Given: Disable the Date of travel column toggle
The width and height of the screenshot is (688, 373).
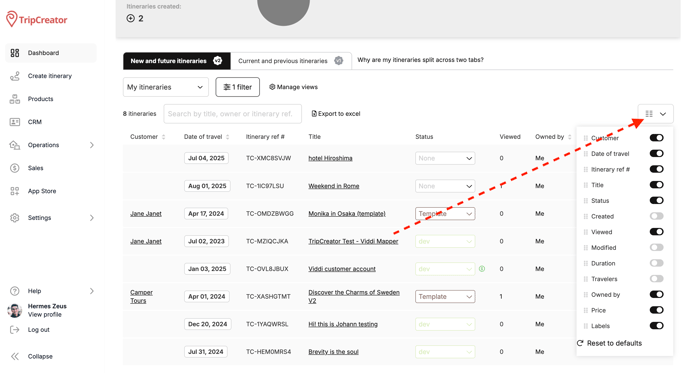Looking at the screenshot, I should pos(656,154).
